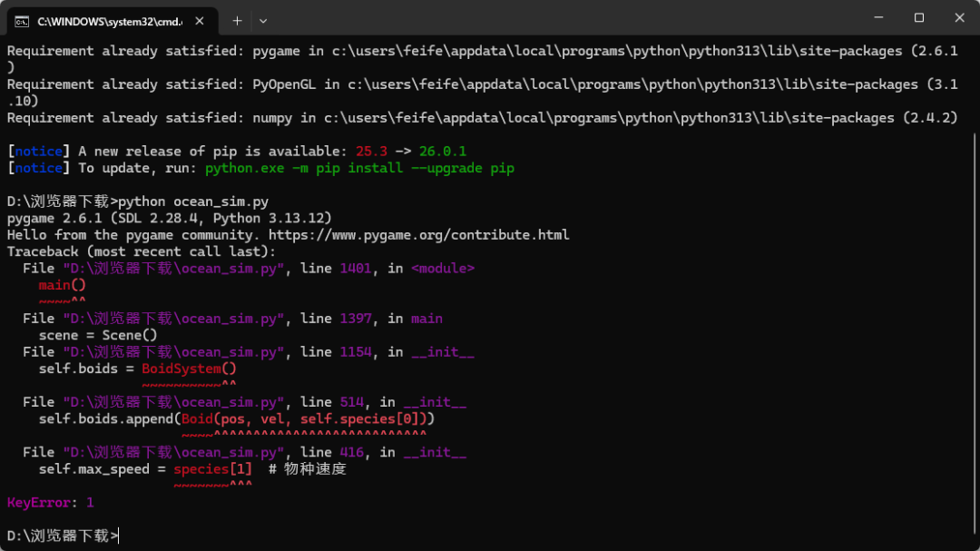Click the '# 物种速度' comment
Image resolution: width=980 pixels, height=551 pixels.
pyautogui.click(x=308, y=469)
